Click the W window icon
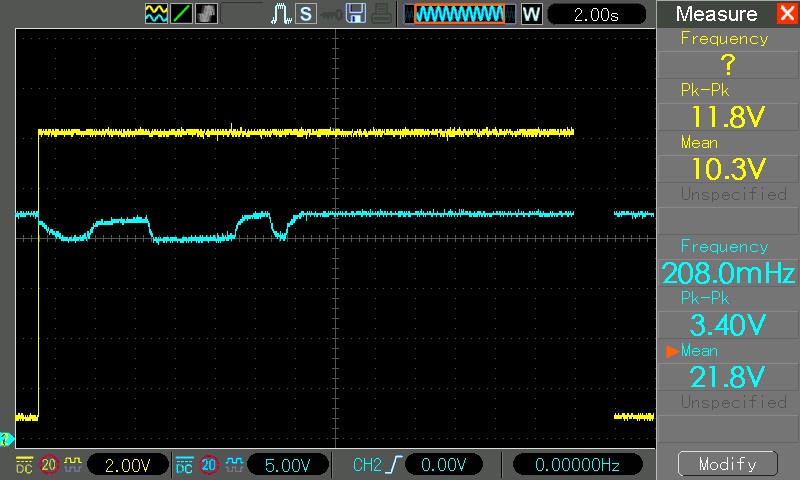Image resolution: width=800 pixels, height=480 pixels. (x=532, y=14)
